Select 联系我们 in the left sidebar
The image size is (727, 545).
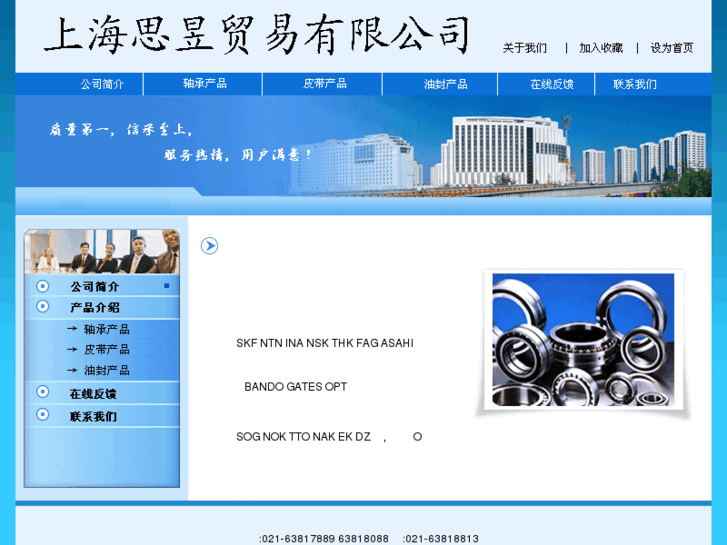tap(93, 417)
